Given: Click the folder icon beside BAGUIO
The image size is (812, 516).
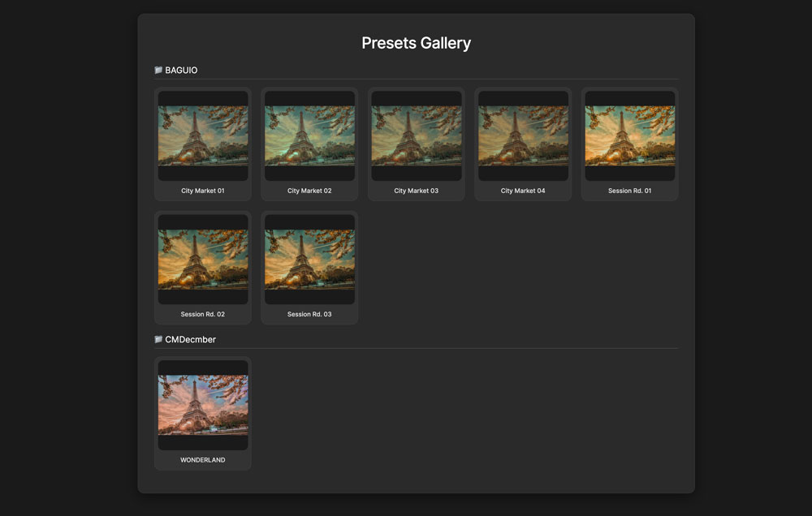Looking at the screenshot, I should coord(158,71).
